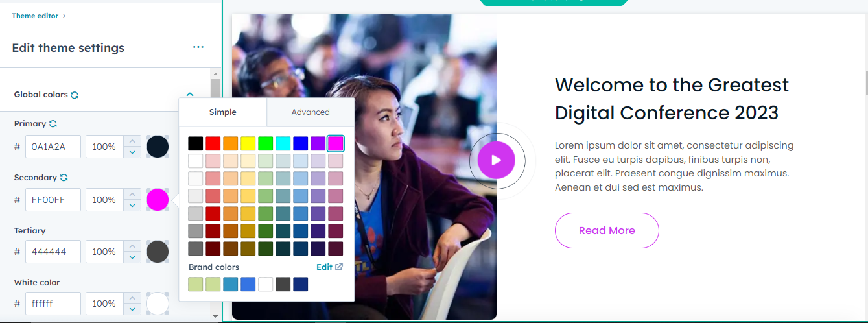Open the three-dots menu beside Edit theme settings
This screenshot has width=868, height=323.
point(198,47)
